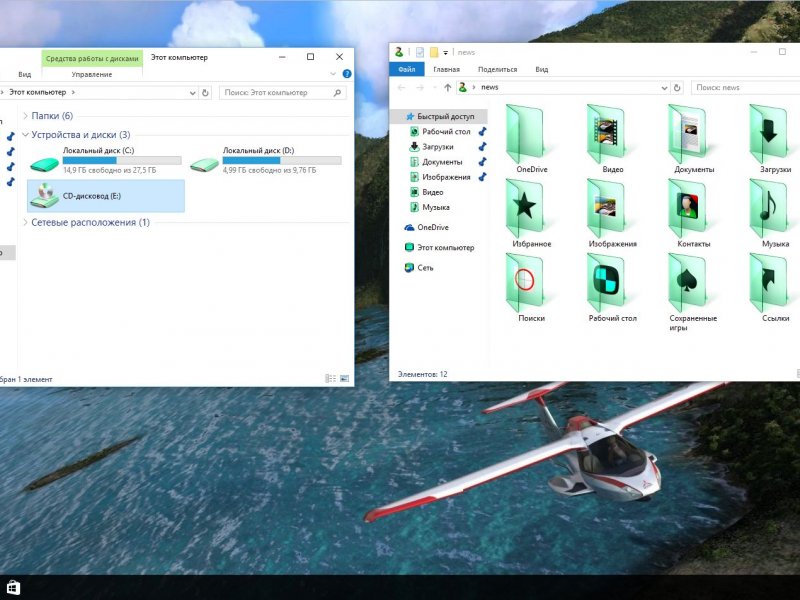Switch to the Поделиться tab
The width and height of the screenshot is (800, 600).
(497, 69)
